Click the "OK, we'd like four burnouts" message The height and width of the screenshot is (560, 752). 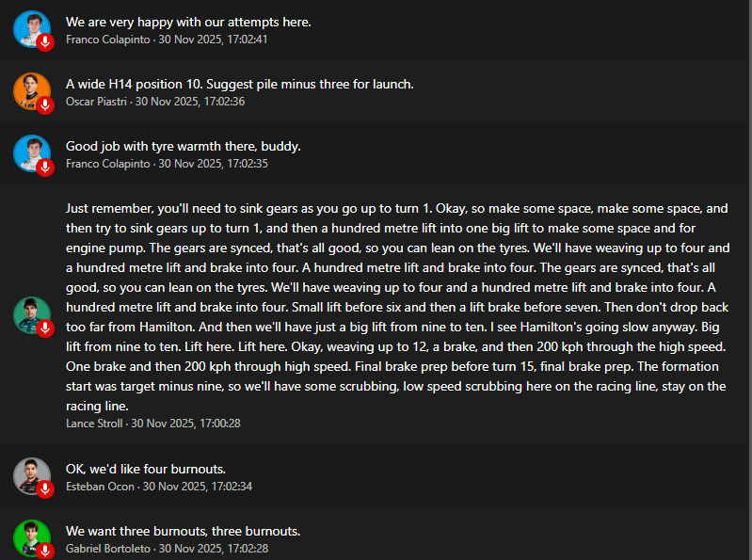click(x=145, y=469)
